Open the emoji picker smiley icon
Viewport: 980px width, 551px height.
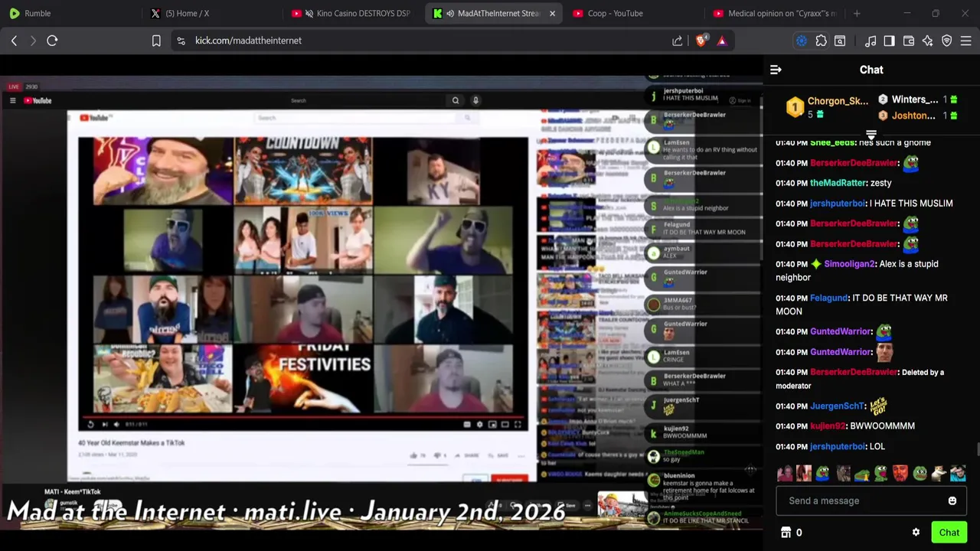point(952,500)
